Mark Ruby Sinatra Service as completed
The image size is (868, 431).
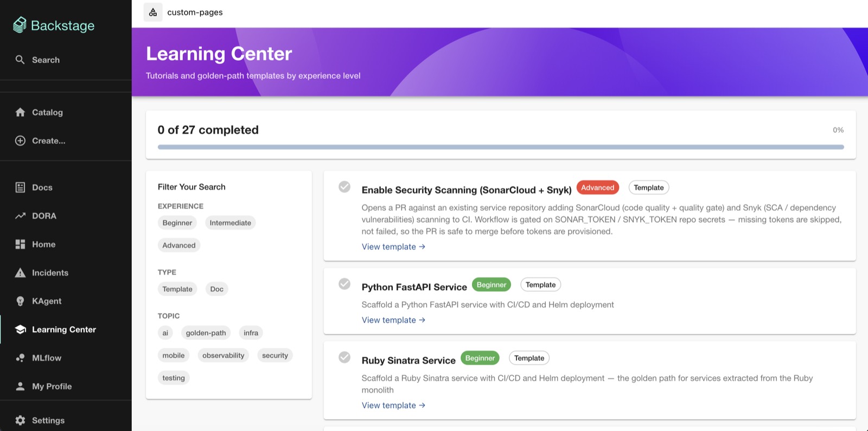click(344, 357)
